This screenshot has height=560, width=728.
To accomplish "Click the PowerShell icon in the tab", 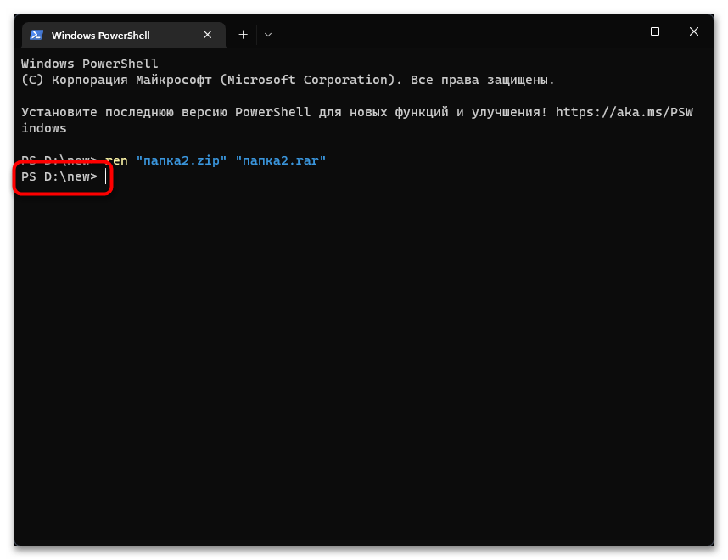I will 36,35.
